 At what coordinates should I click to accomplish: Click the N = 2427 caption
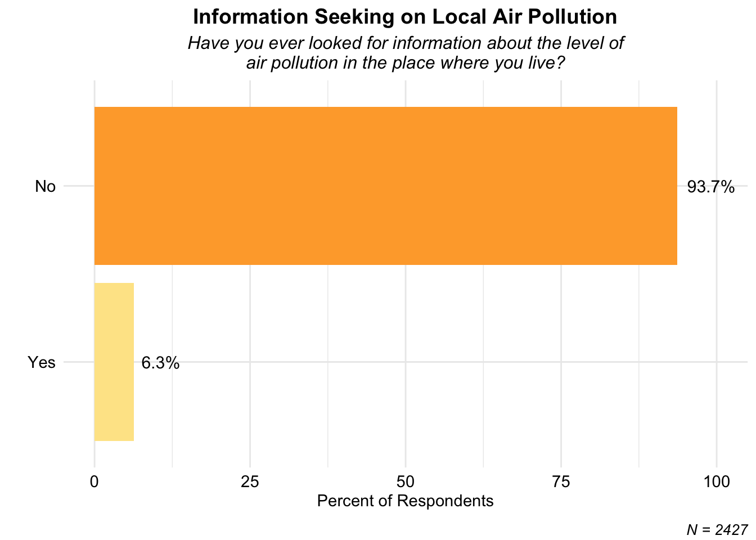(717, 529)
